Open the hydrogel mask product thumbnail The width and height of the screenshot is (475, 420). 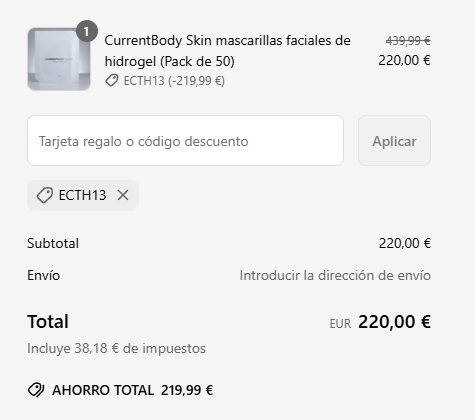(x=59, y=59)
